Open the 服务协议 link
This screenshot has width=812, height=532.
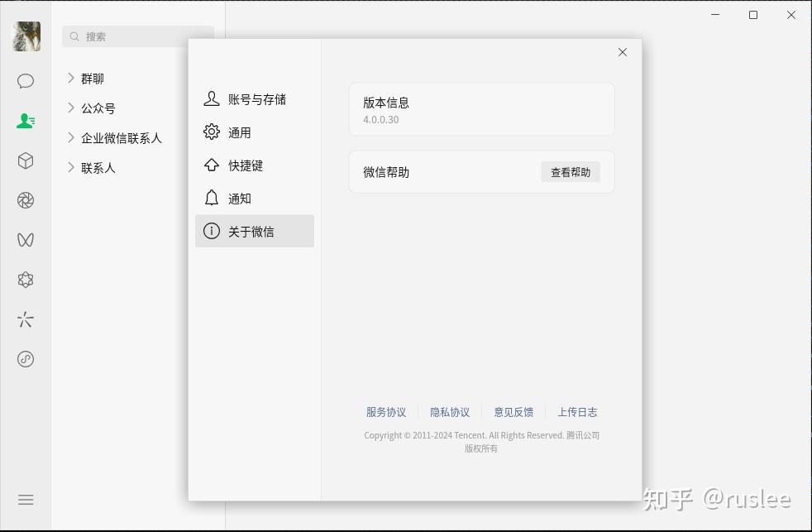tap(386, 412)
